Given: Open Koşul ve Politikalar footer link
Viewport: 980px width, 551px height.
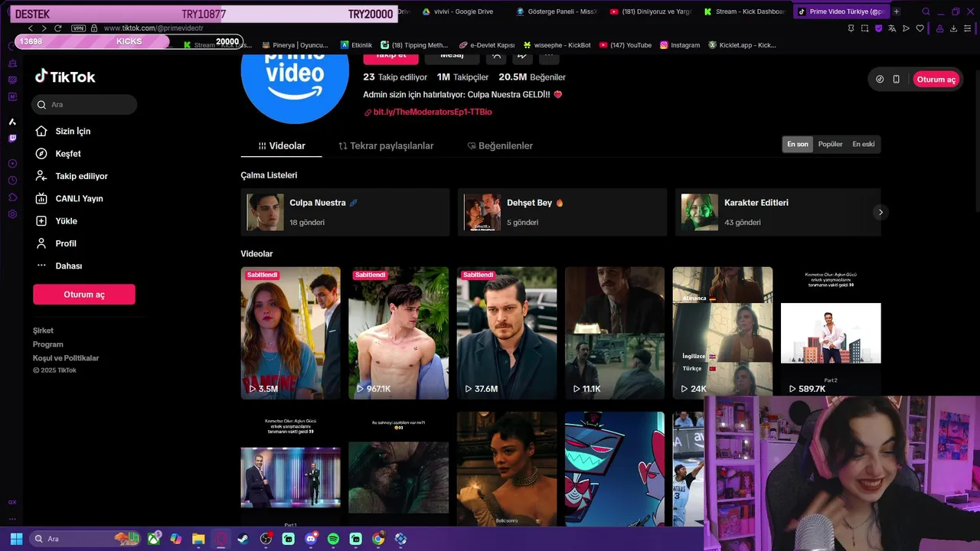Looking at the screenshot, I should click(66, 358).
